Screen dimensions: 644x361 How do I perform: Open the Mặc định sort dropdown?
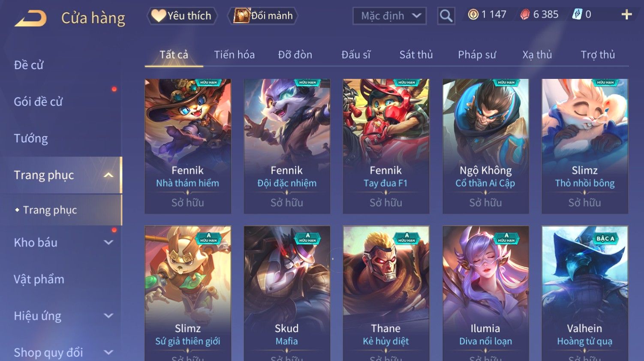(x=389, y=16)
